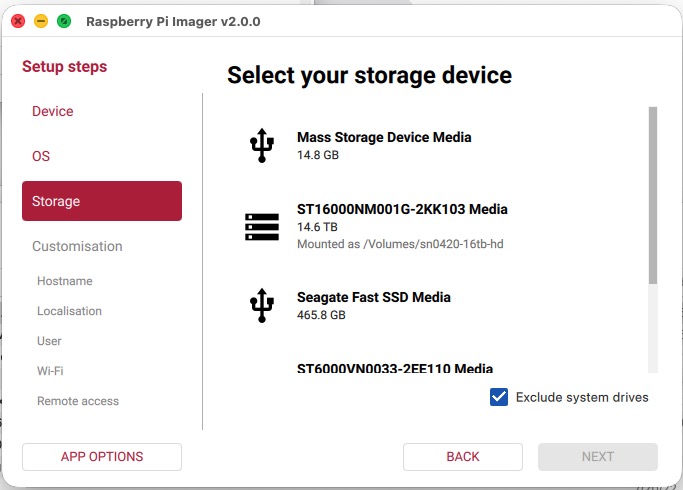Click the NEXT button
683x490 pixels.
598,456
